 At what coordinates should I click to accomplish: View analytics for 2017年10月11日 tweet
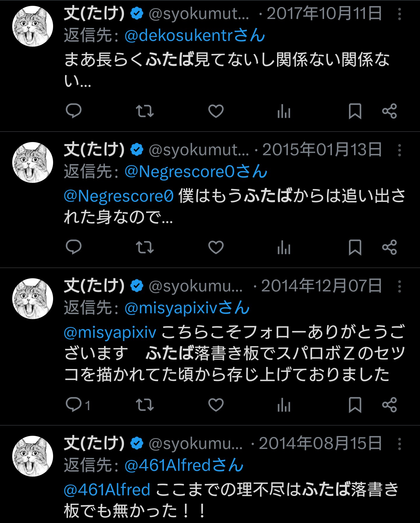(x=284, y=111)
